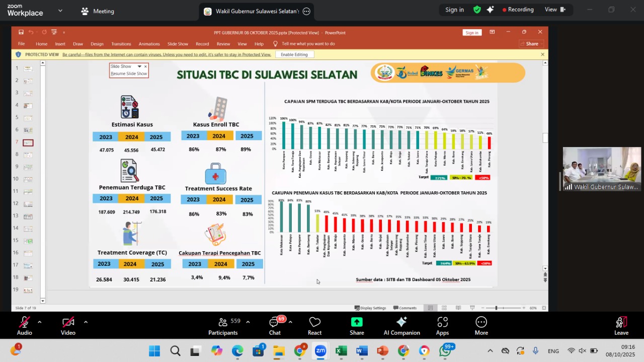Screen dimensions: 644x362
Task: Open the Zoom Workplace dropdown chevron
Action: pos(60,11)
